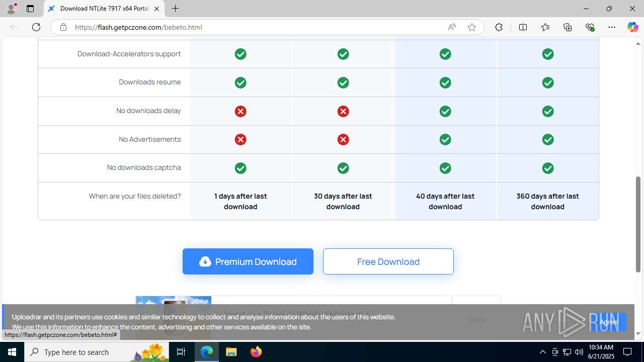Screen dimensions: 644x362
Task: Click first red cross in No downloads delay row
Action: coord(240,111)
